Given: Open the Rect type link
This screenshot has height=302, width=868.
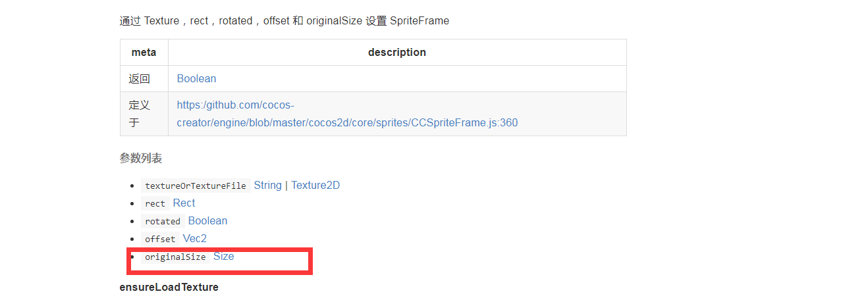Looking at the screenshot, I should pyautogui.click(x=184, y=203).
